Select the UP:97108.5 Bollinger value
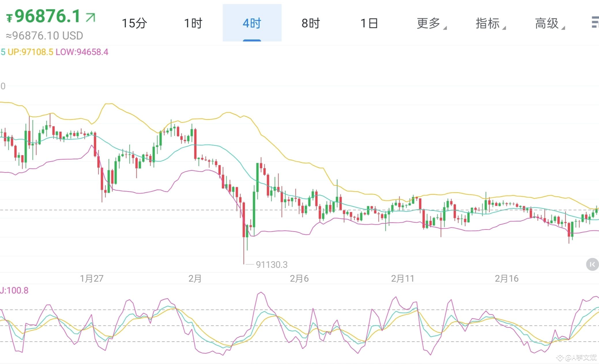The height and width of the screenshot is (364, 599). pyautogui.click(x=30, y=52)
